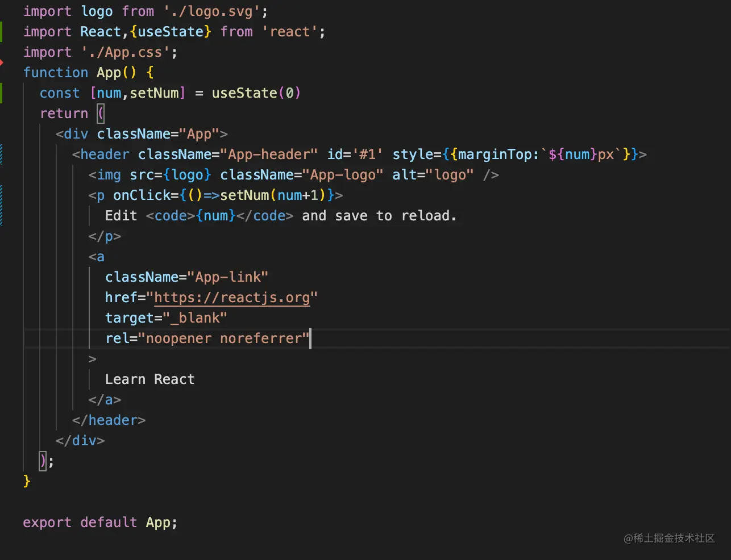Click the className="App-link" line
Image resolution: width=731 pixels, height=560 pixels.
[186, 277]
